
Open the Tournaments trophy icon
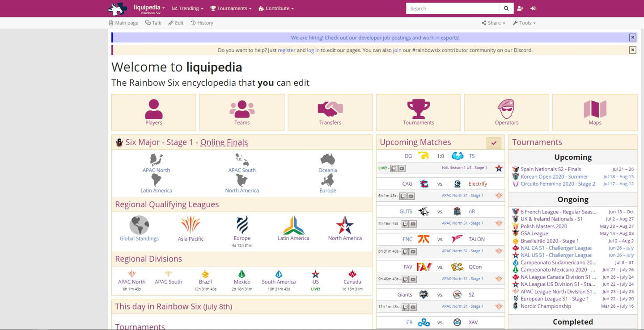[x=418, y=109]
